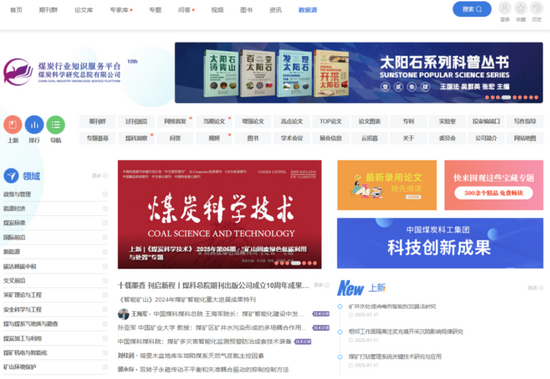Click the platform logo at top left
The height and width of the screenshot is (379, 550).
(x=62, y=72)
